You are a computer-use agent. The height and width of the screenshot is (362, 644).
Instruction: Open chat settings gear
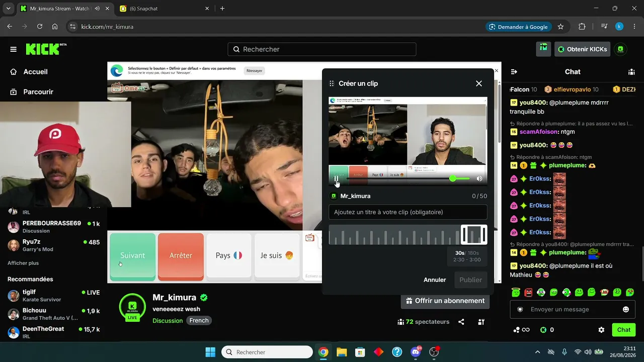pyautogui.click(x=601, y=330)
